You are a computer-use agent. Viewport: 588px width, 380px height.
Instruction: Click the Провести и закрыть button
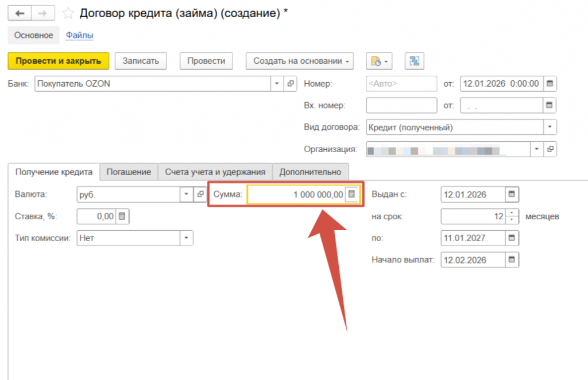tap(58, 61)
